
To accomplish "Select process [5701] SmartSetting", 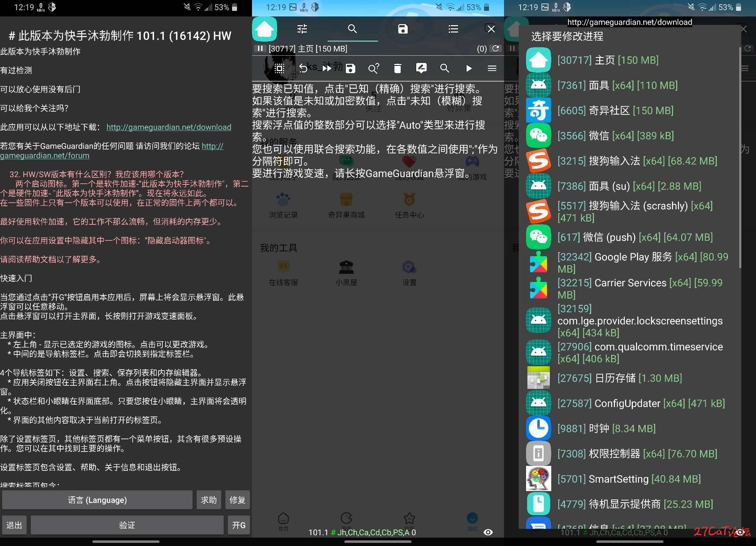I will pos(630,479).
